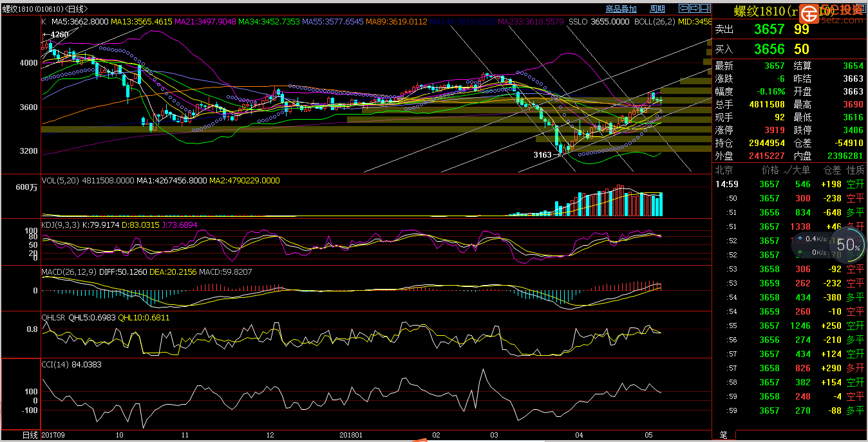The height and width of the screenshot is (442, 868).
Task: Toggle the side panel layout icon
Action: [x=706, y=8]
